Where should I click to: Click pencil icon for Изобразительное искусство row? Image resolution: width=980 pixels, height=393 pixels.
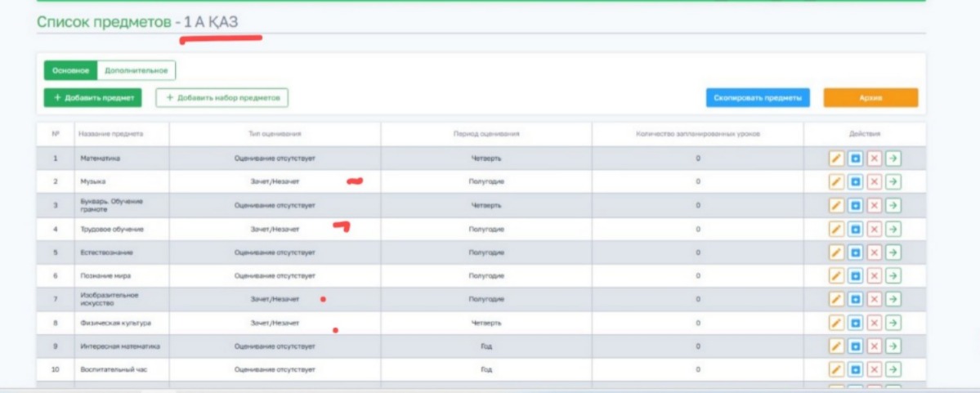click(x=836, y=299)
